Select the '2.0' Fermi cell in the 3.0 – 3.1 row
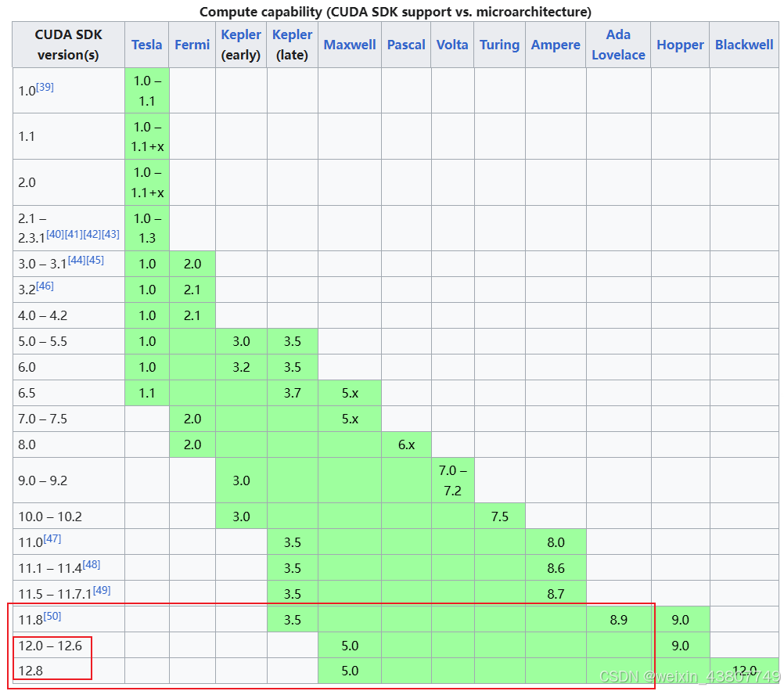This screenshot has width=784, height=691. coord(192,264)
